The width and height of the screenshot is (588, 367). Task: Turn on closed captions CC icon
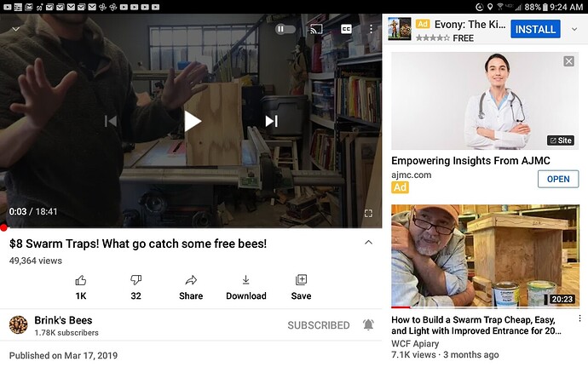coord(346,29)
